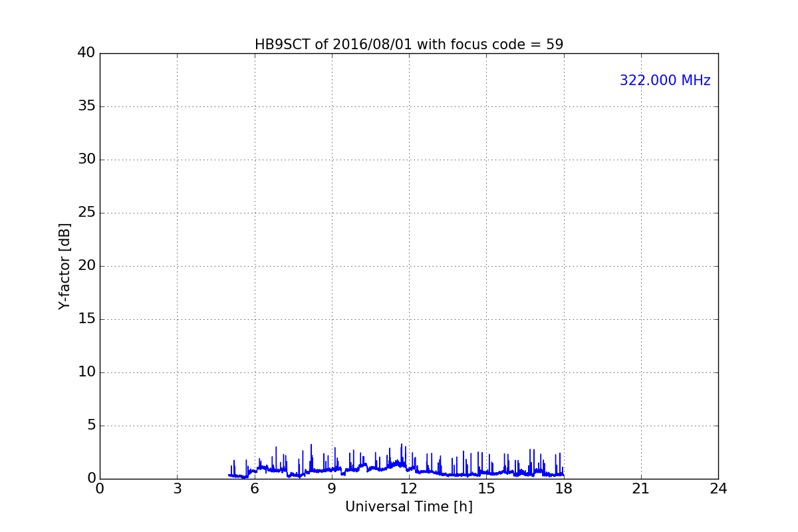Image resolution: width=798 pixels, height=532 pixels.
Task: Select the x-axis tick label '3'
Action: pos(177,489)
